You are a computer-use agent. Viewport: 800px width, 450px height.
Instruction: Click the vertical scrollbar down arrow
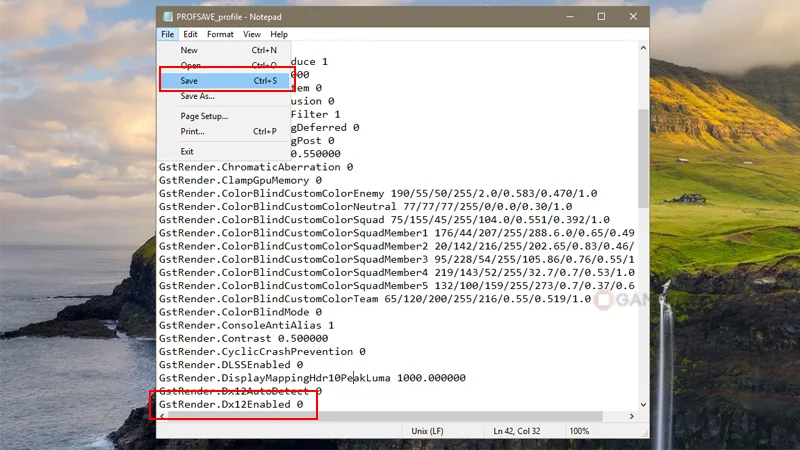[643, 405]
